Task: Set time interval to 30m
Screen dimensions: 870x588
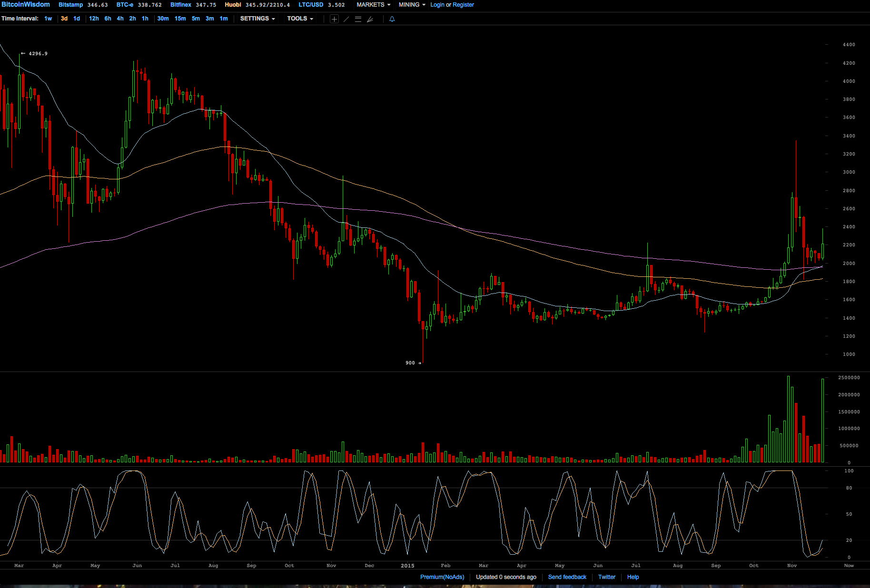Action: coord(163,19)
